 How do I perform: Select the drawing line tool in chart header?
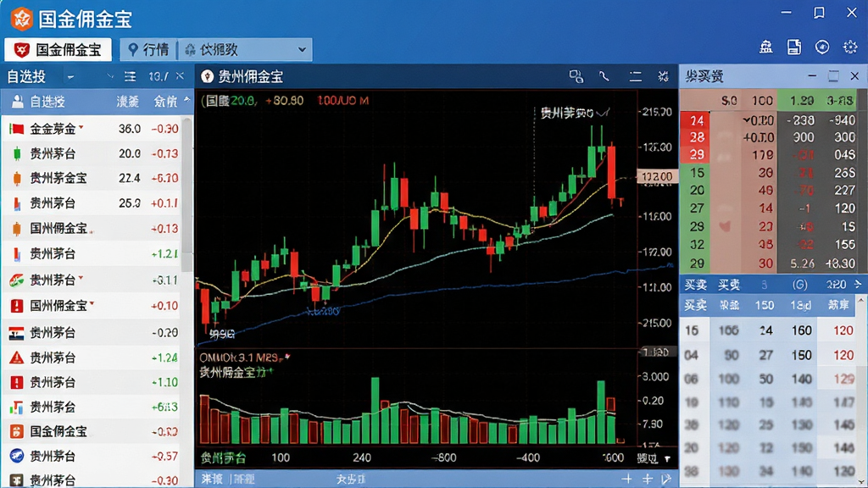click(604, 76)
